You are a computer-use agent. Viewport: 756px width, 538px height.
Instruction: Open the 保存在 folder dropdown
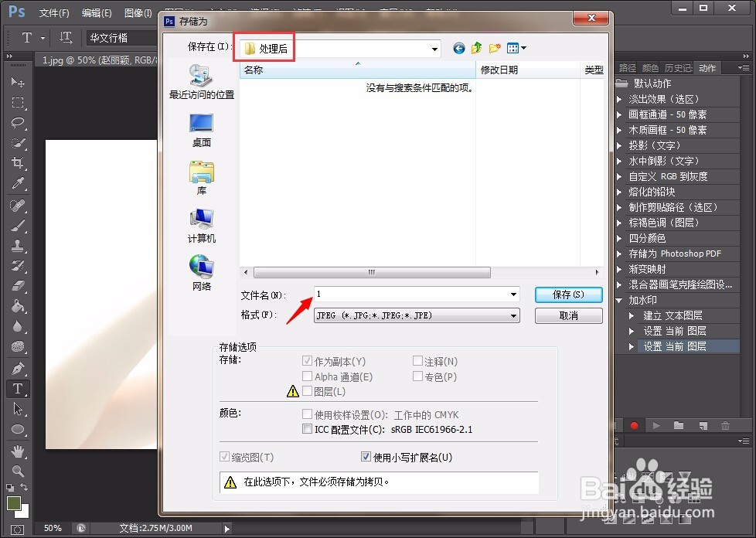pyautogui.click(x=434, y=49)
